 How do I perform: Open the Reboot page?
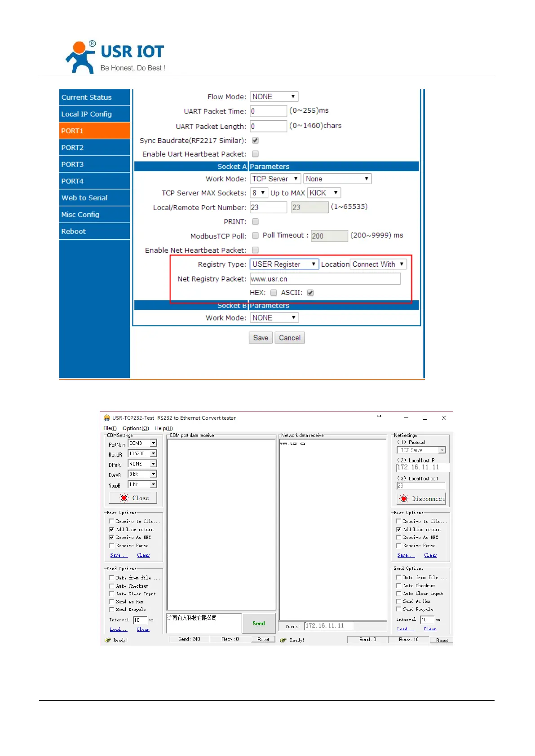pyautogui.click(x=94, y=231)
